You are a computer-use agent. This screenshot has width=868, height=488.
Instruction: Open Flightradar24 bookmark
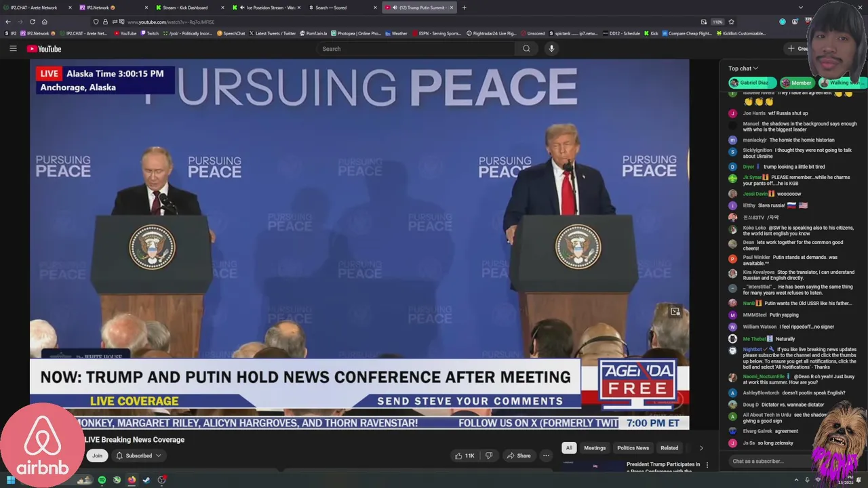(492, 33)
